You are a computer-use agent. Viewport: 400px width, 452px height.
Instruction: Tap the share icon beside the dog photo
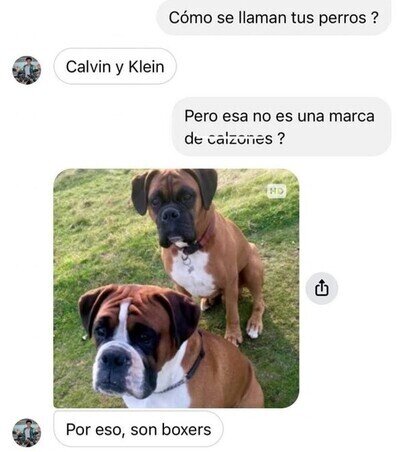pyautogui.click(x=322, y=288)
